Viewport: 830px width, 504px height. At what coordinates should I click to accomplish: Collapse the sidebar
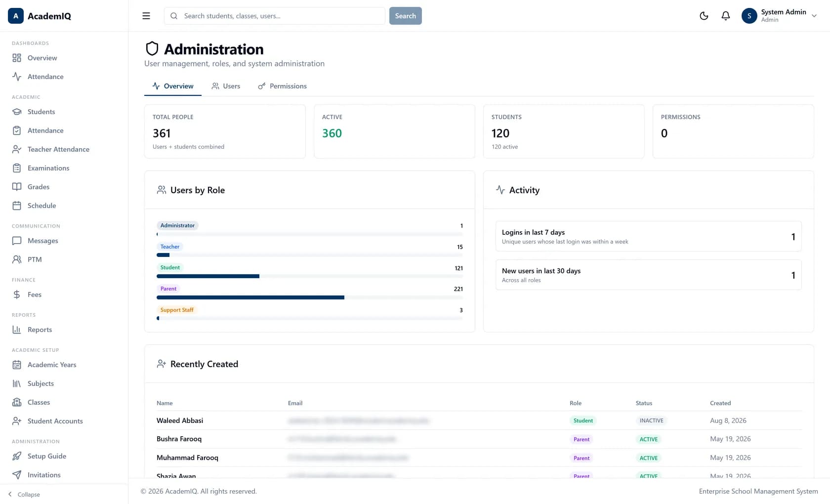click(x=24, y=494)
